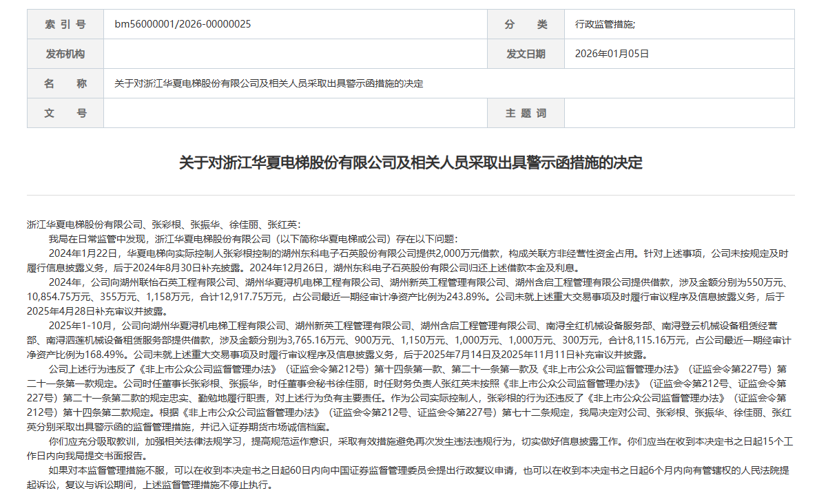The image size is (817, 504).
Task: Click the paragraph beginning 2025年1-10月
Action: tap(410, 340)
